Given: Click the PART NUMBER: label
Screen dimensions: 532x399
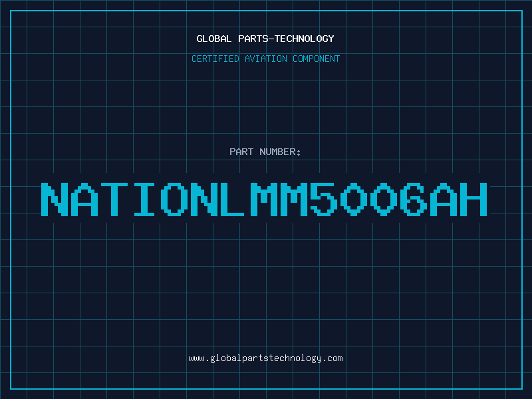Looking at the screenshot, I should [265, 152].
